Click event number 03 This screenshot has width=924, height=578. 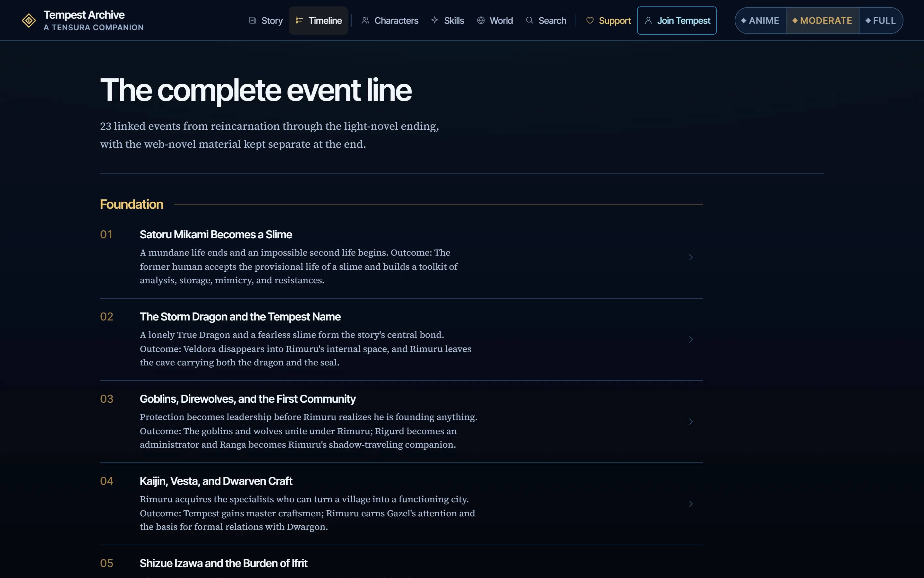pos(107,399)
